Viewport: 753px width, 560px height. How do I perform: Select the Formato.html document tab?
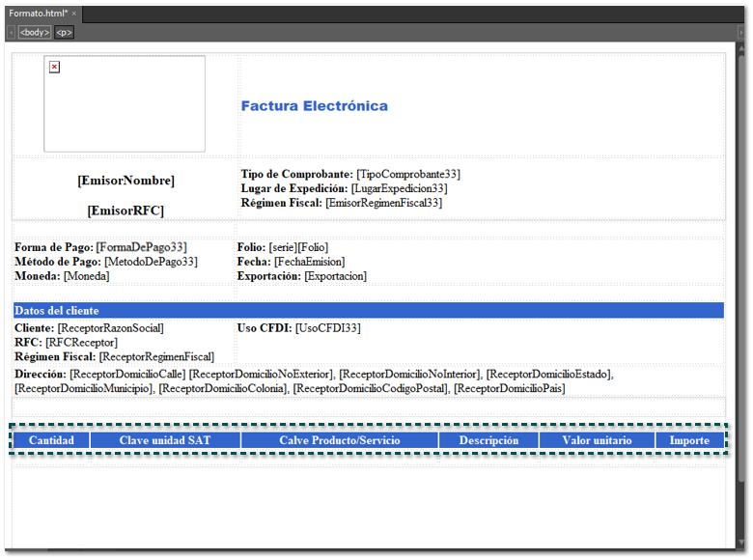coord(37,14)
